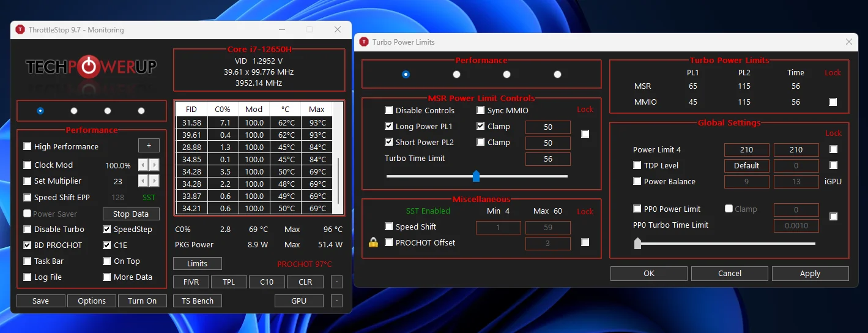Open the TDP Level Default dropdown

coord(746,165)
